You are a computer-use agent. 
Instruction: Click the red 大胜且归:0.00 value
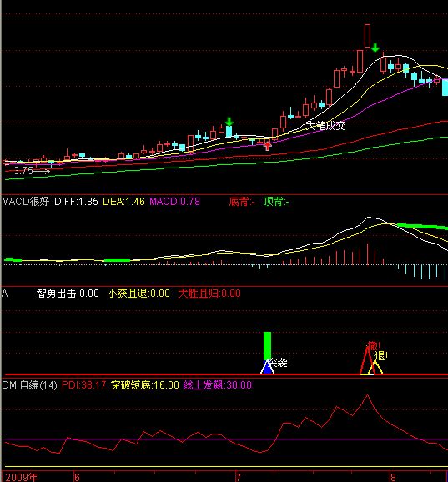209,294
